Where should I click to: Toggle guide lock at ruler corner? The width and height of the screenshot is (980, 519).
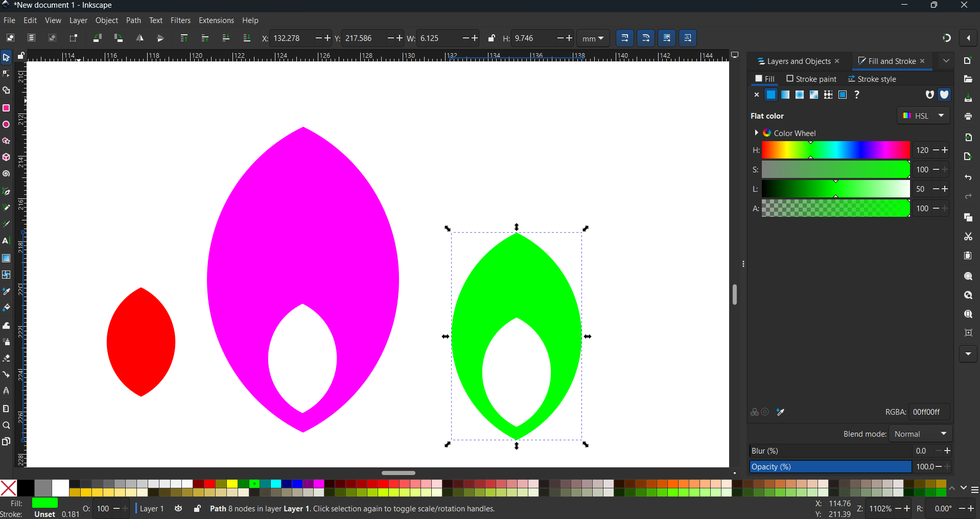[x=21, y=56]
